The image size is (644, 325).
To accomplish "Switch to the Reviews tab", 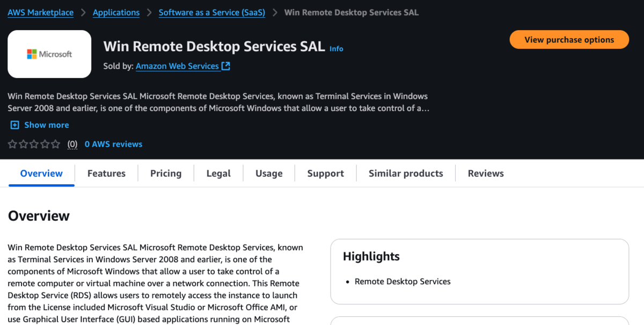I will coord(486,174).
